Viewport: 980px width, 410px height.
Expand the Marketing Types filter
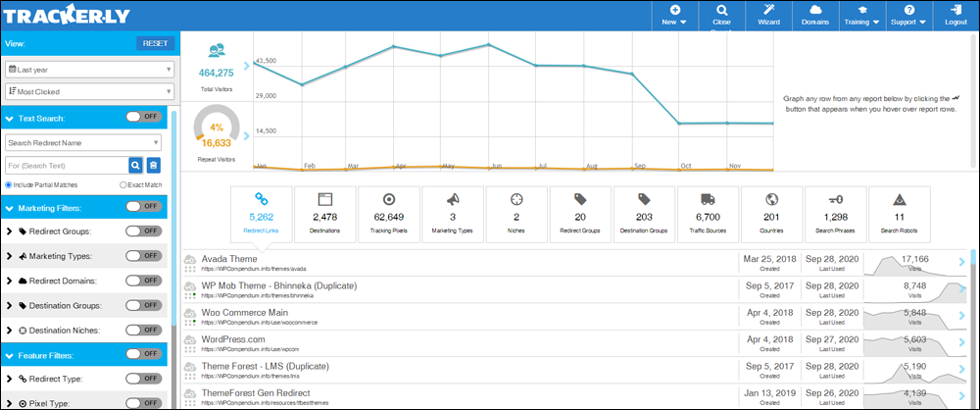(x=10, y=256)
